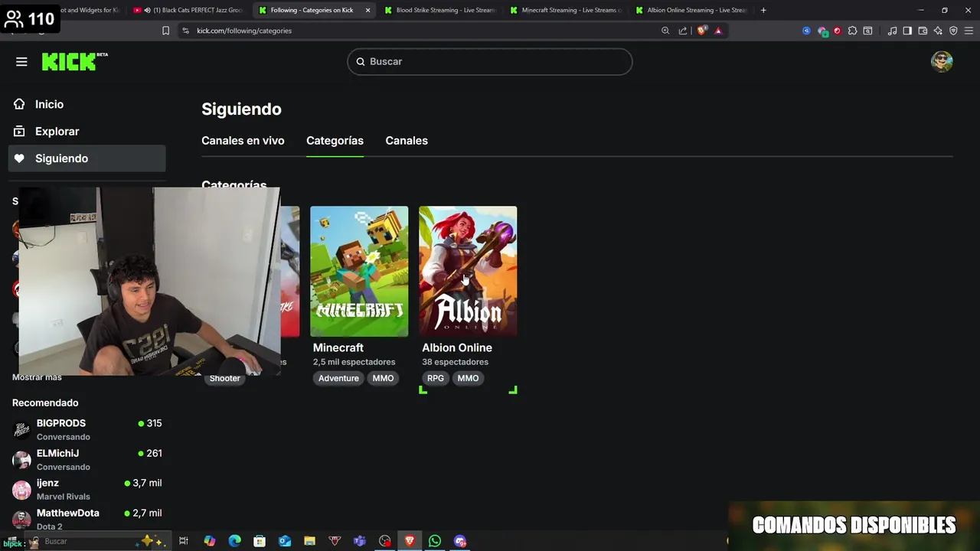Open Outlook from taskbar
The height and width of the screenshot is (551, 980).
pos(285,541)
